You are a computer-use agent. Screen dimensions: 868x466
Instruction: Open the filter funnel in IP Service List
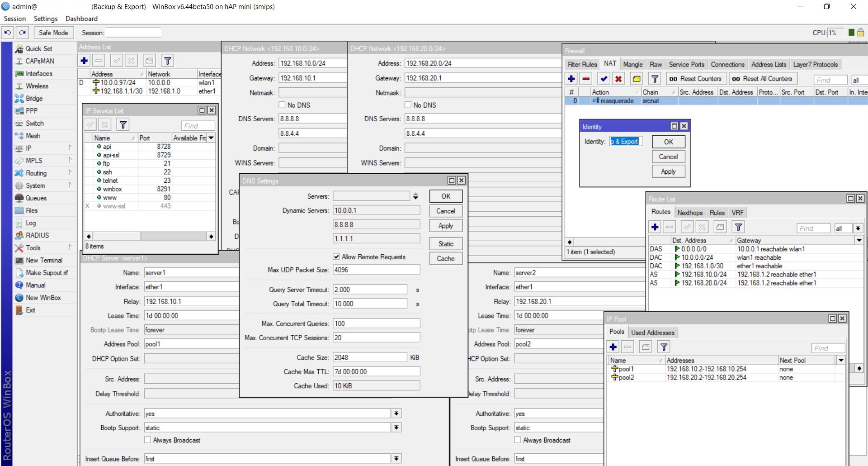(x=123, y=124)
